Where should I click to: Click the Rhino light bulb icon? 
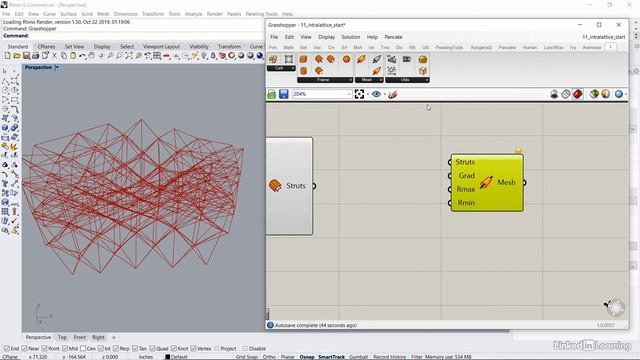coord(204,56)
